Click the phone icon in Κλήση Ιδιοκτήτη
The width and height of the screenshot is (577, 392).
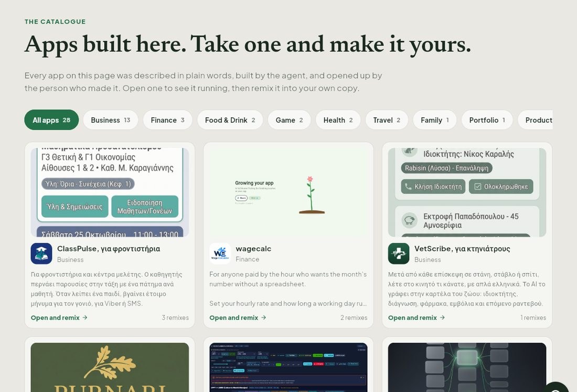tap(408, 187)
